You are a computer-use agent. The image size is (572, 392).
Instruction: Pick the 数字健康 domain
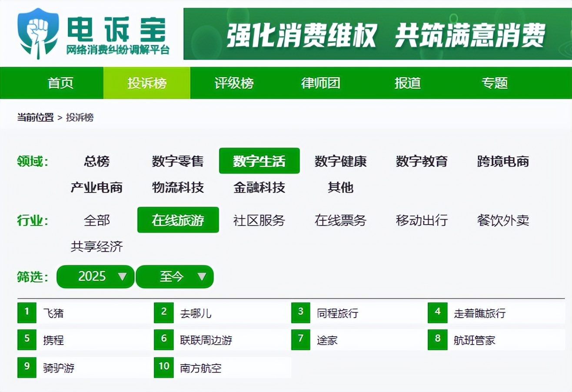tap(341, 161)
